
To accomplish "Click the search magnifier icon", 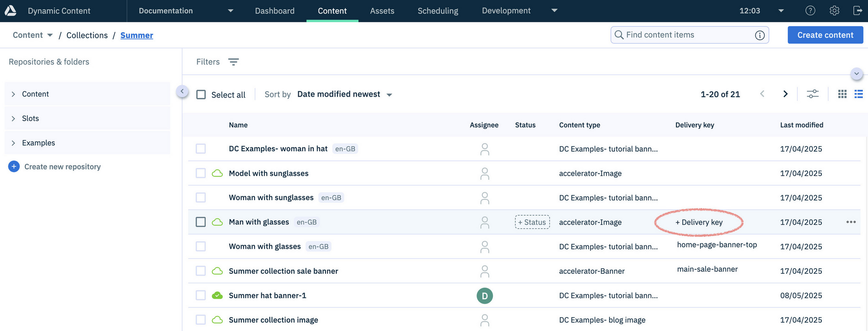I will [x=619, y=35].
